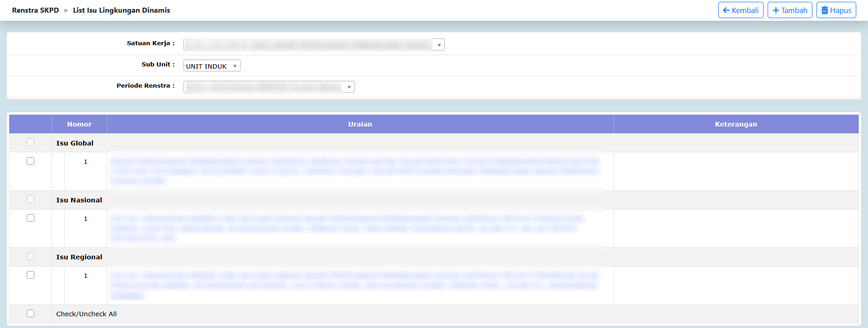Screen dimensions: 868x328
Task: Tick the Isu Global group checkbox
Action: pos(31,142)
